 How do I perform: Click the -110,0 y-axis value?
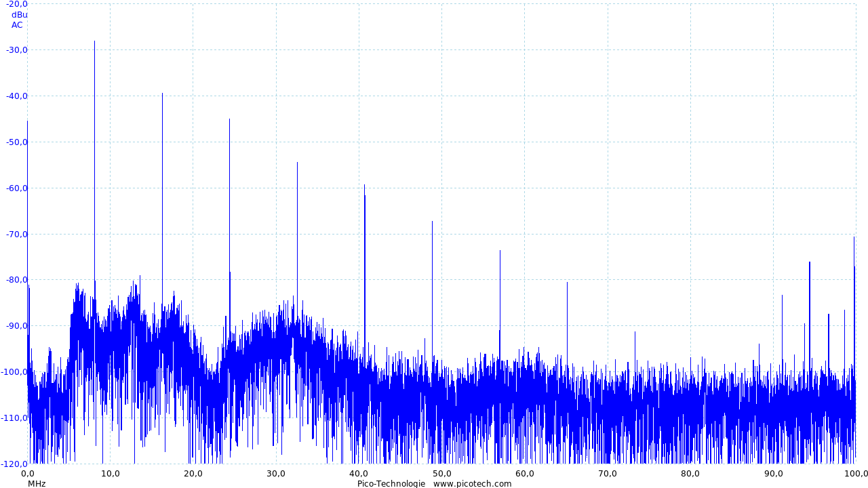(x=14, y=418)
